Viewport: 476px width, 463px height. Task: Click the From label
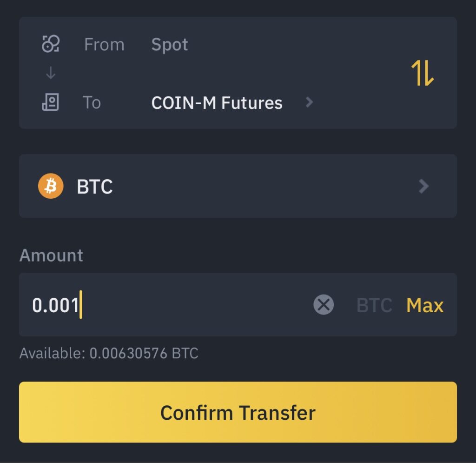click(x=105, y=45)
